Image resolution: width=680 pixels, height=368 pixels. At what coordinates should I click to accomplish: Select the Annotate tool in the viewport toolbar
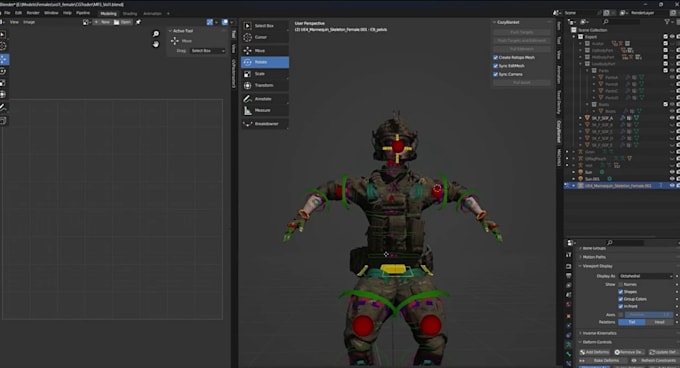265,99
